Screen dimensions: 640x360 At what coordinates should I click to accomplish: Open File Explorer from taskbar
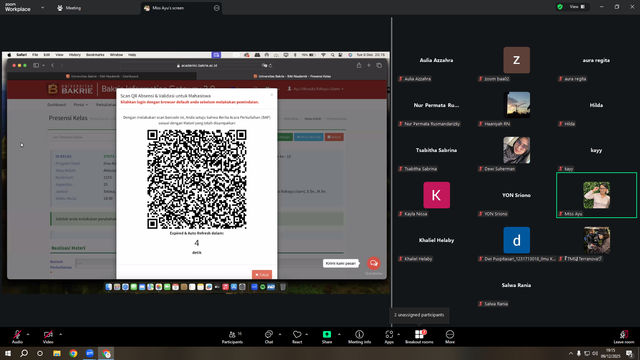coord(57,353)
